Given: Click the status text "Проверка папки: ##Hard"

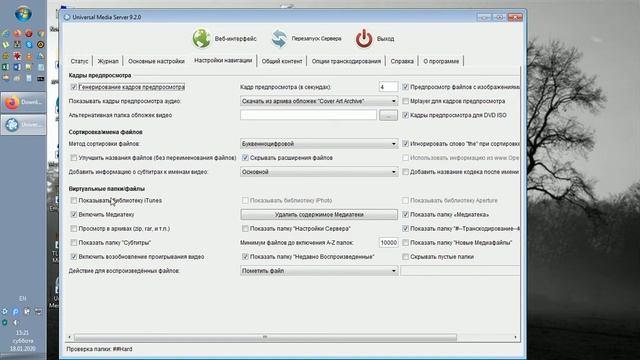Looking at the screenshot, I should [99, 349].
